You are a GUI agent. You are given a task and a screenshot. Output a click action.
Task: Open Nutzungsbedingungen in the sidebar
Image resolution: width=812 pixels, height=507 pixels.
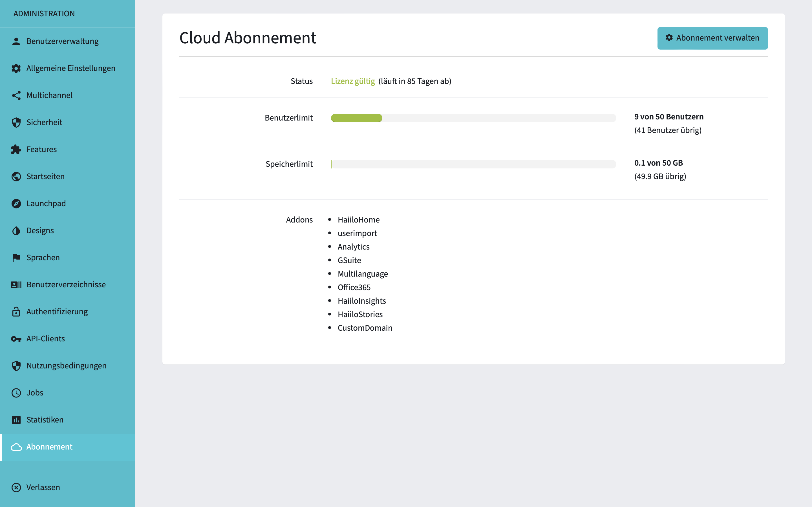click(67, 366)
